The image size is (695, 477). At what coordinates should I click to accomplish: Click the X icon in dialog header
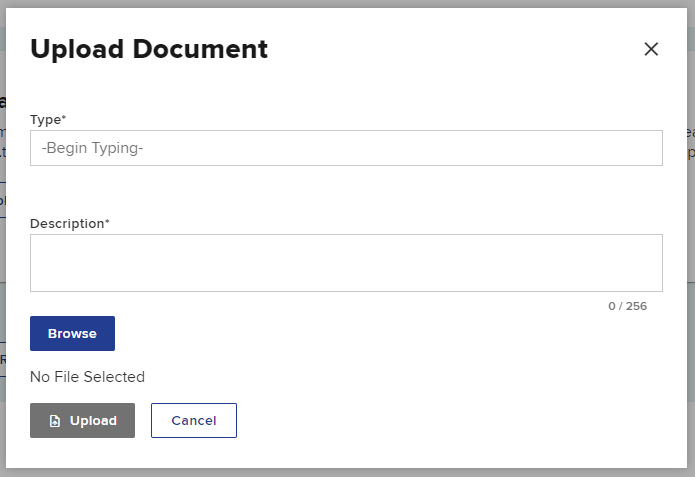point(651,49)
